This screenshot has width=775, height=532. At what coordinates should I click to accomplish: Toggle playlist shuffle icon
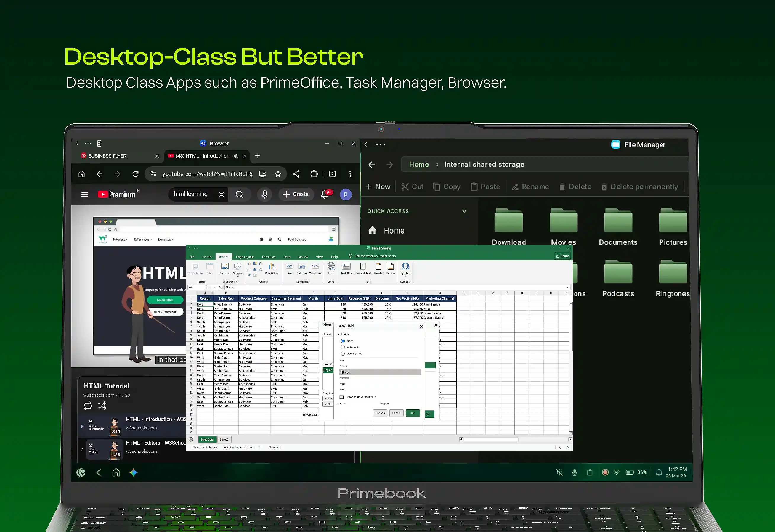coord(102,406)
